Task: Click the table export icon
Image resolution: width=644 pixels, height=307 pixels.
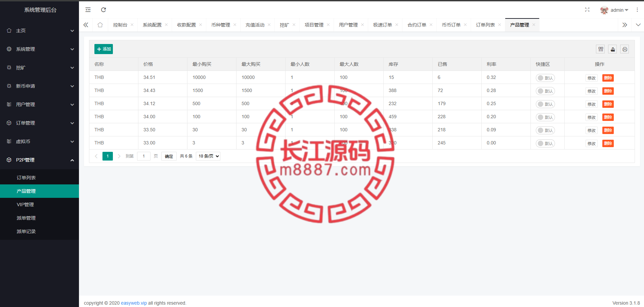Action: pyautogui.click(x=613, y=49)
